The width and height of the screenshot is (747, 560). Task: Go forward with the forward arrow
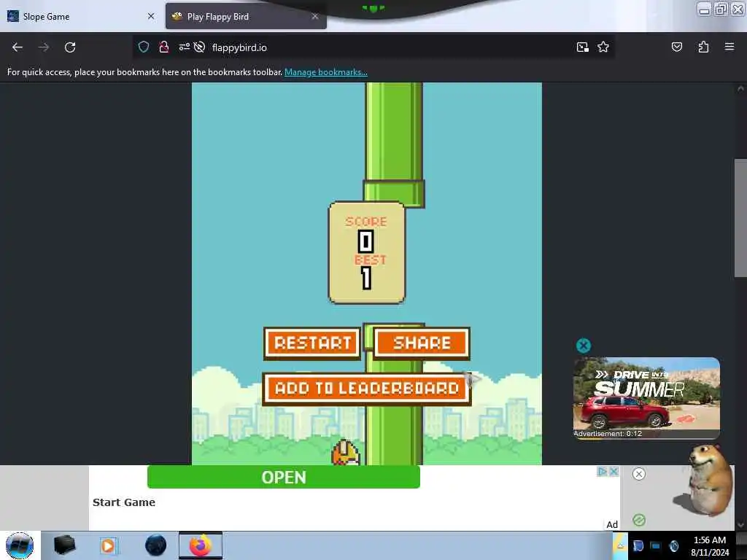point(44,47)
